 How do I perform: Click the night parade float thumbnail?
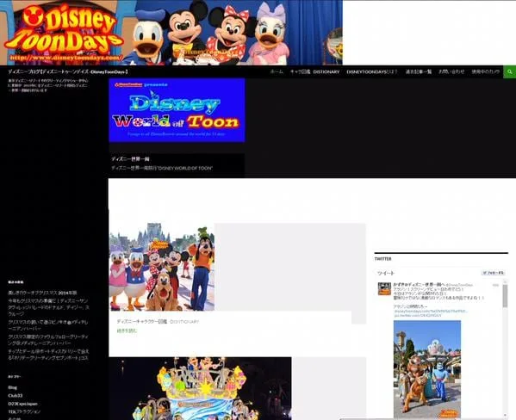coord(200,388)
